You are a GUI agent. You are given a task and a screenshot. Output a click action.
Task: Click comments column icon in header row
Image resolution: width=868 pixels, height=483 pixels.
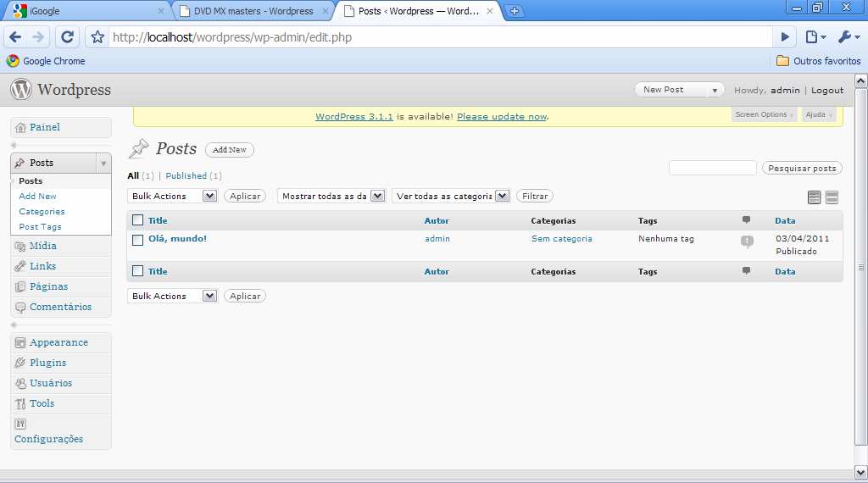(746, 220)
